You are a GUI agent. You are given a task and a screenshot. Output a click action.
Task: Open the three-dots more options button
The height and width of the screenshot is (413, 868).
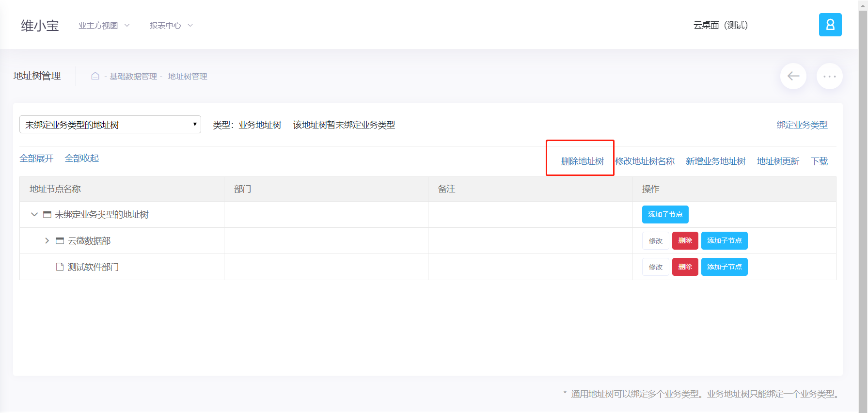coord(830,76)
